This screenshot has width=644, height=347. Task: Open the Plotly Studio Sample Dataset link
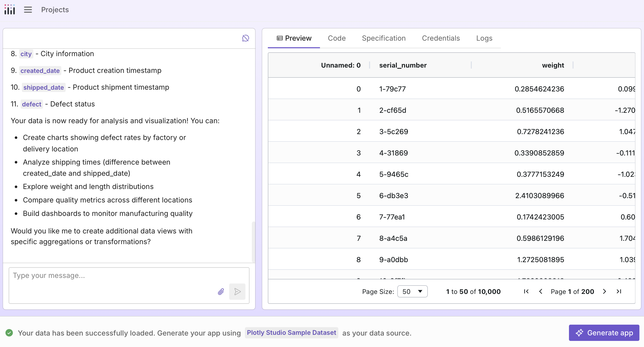coord(291,333)
